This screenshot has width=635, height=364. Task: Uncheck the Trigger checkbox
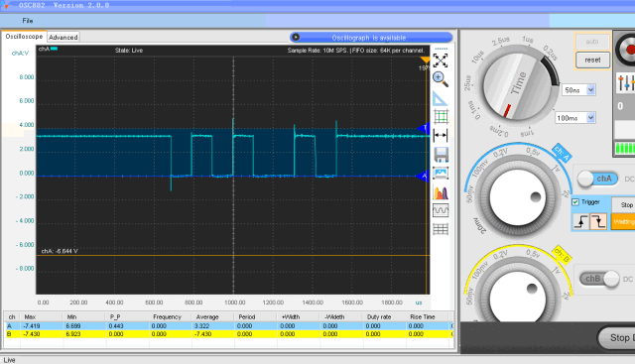(x=575, y=202)
